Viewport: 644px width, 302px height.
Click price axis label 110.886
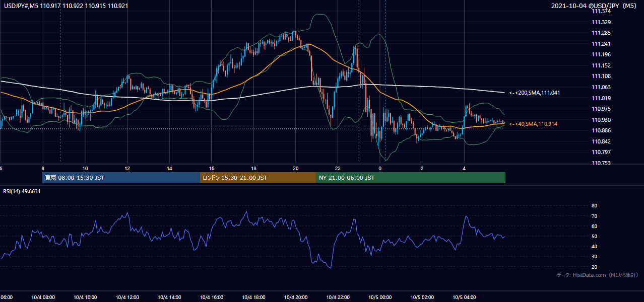pyautogui.click(x=601, y=130)
